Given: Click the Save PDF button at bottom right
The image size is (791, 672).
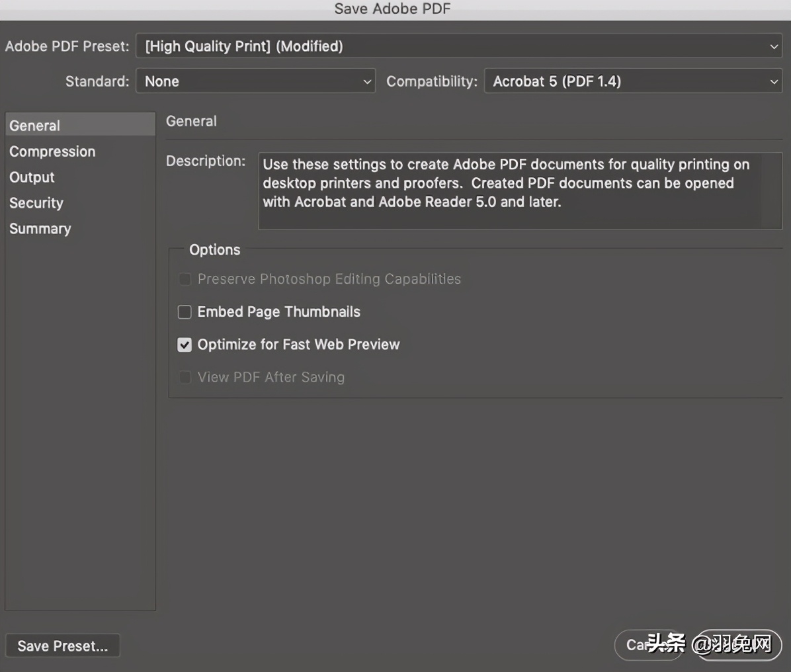Looking at the screenshot, I should 739,645.
